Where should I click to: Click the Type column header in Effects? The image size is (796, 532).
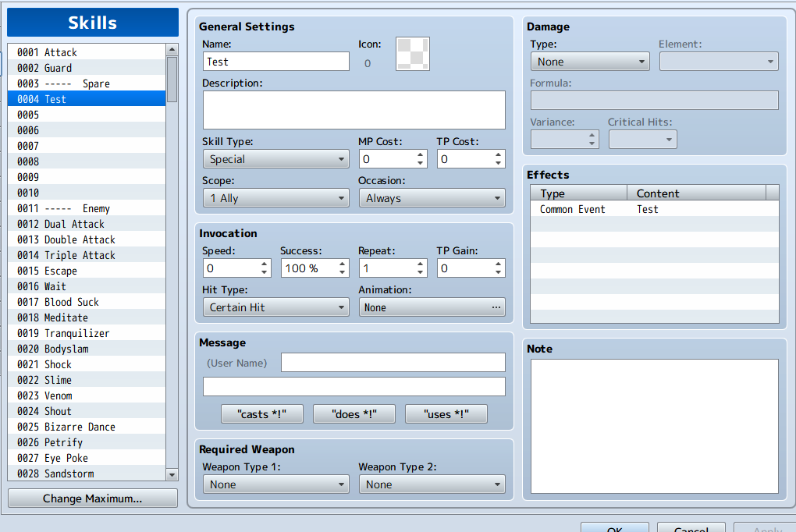coord(579,193)
